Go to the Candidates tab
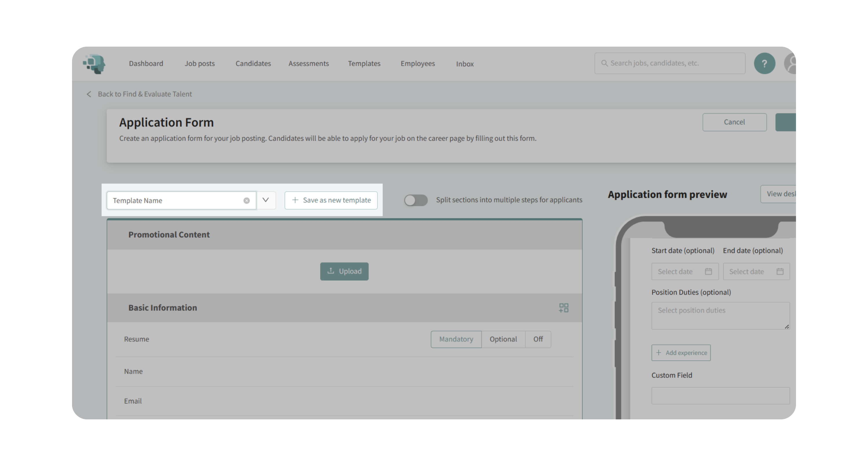The image size is (868, 466). pyautogui.click(x=253, y=64)
